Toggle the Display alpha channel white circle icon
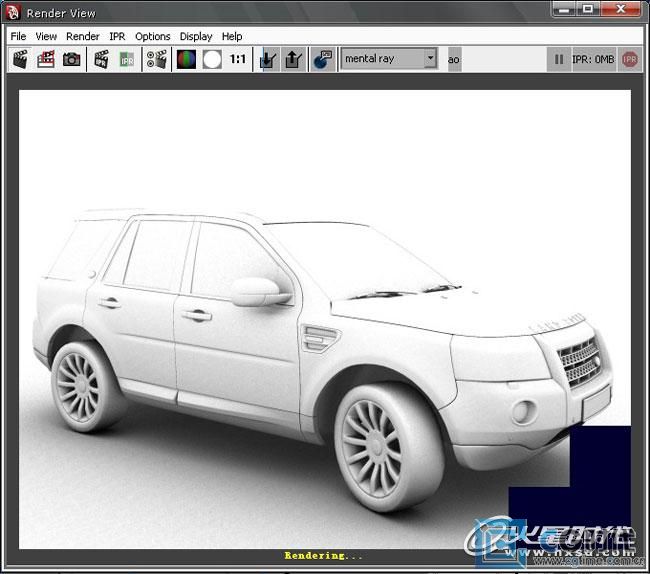This screenshot has height=574, width=650. click(x=212, y=59)
